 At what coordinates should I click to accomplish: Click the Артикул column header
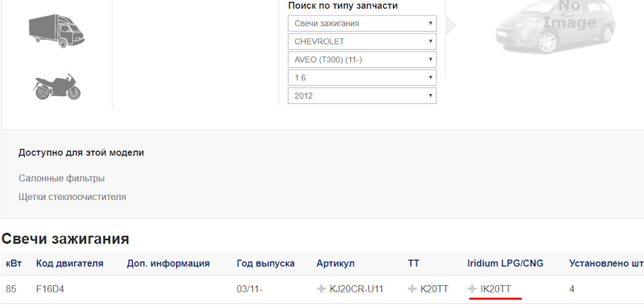(x=335, y=263)
